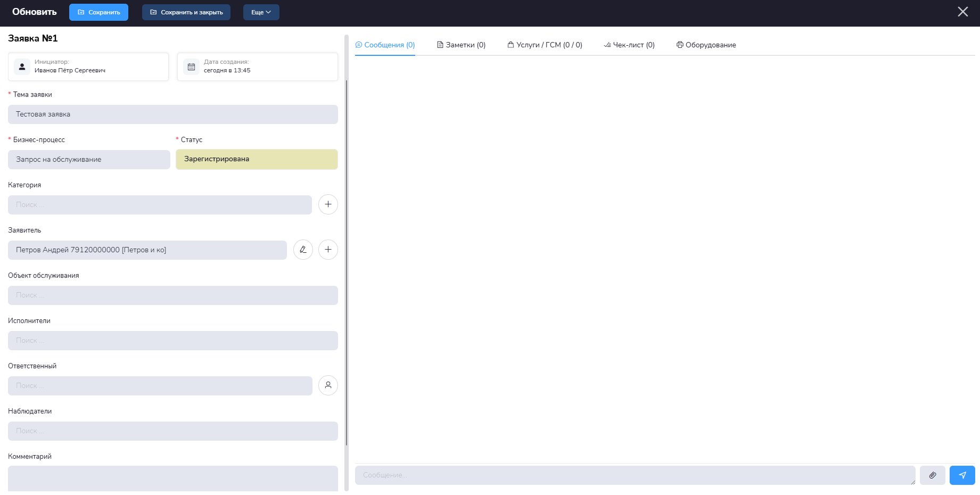Open the Статус dropdown showing Зарегистрирована
This screenshot has width=980, height=495.
[x=257, y=159]
